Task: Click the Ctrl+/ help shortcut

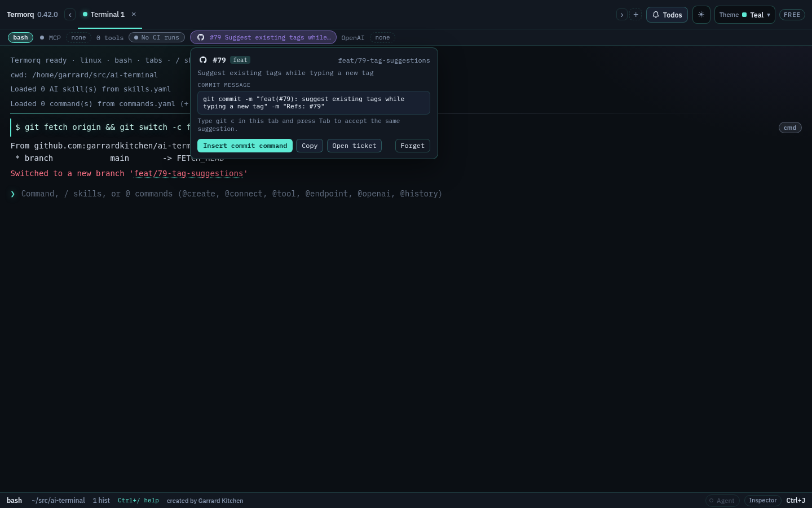Action: pyautogui.click(x=138, y=501)
